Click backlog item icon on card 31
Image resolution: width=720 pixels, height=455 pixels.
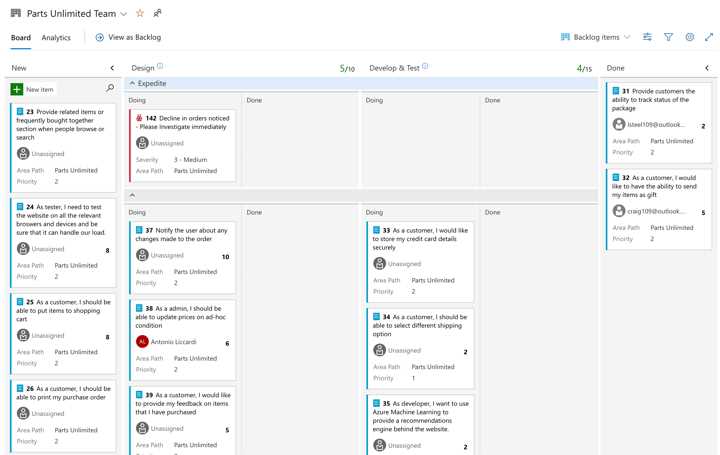tap(616, 91)
